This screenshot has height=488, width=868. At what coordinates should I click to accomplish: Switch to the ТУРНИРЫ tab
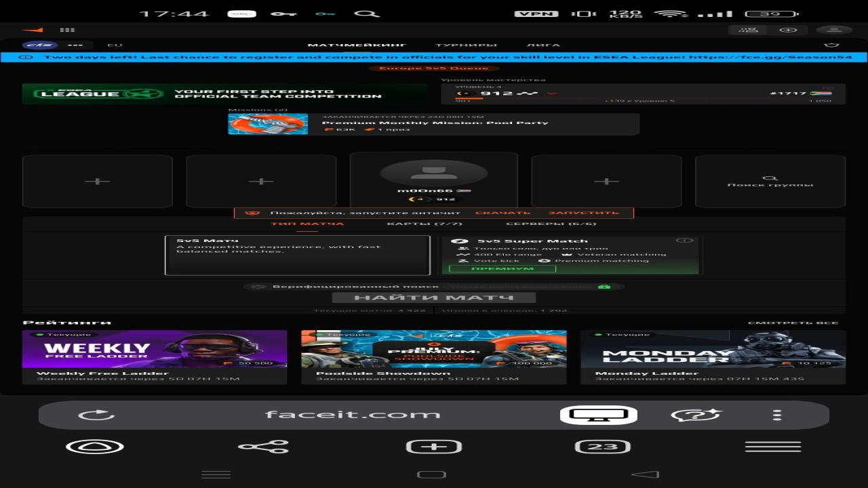pyautogui.click(x=467, y=45)
